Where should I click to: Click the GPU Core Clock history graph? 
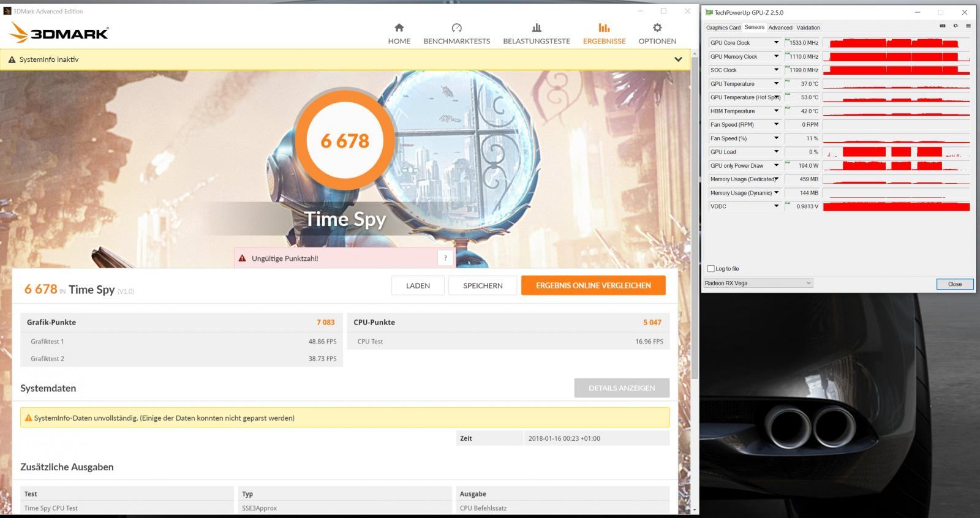click(x=897, y=43)
